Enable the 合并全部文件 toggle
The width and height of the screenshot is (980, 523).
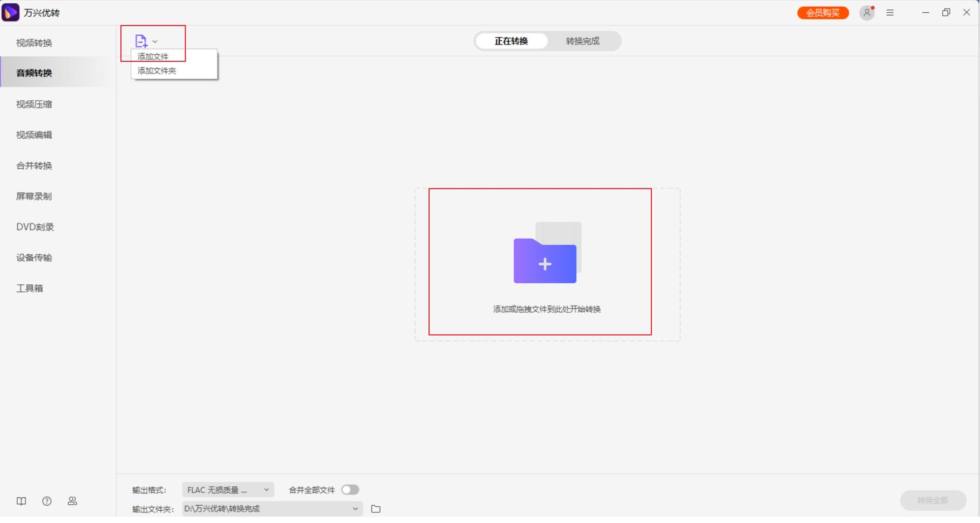(x=350, y=489)
